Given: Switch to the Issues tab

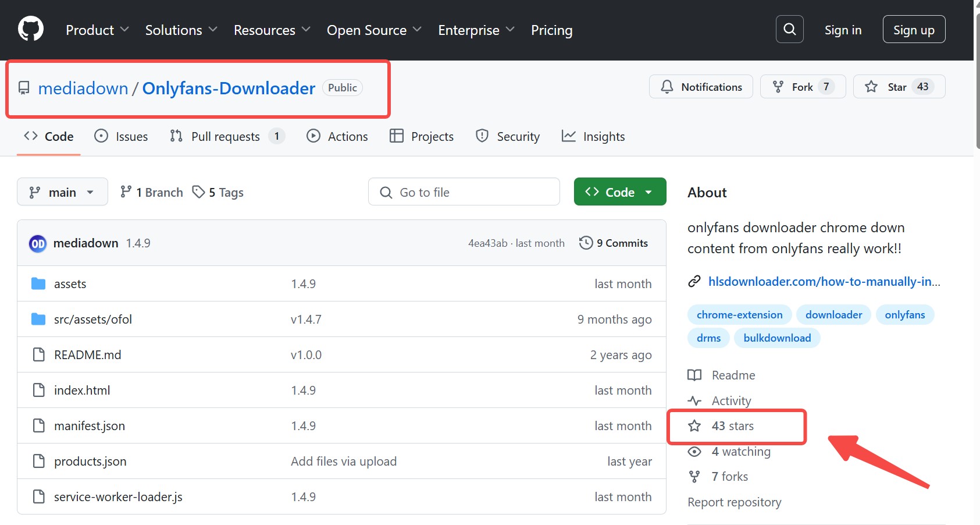Looking at the screenshot, I should click(121, 136).
